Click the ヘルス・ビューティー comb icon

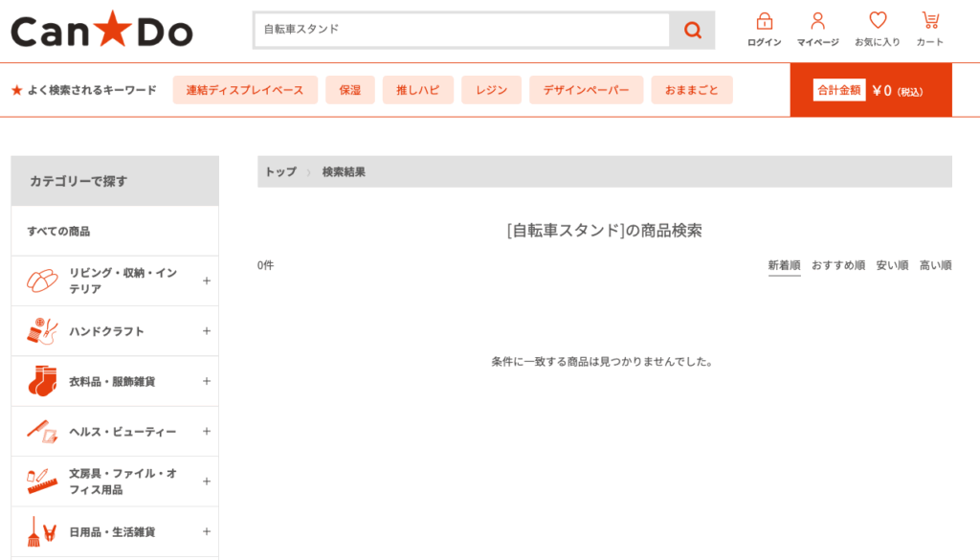click(x=42, y=432)
